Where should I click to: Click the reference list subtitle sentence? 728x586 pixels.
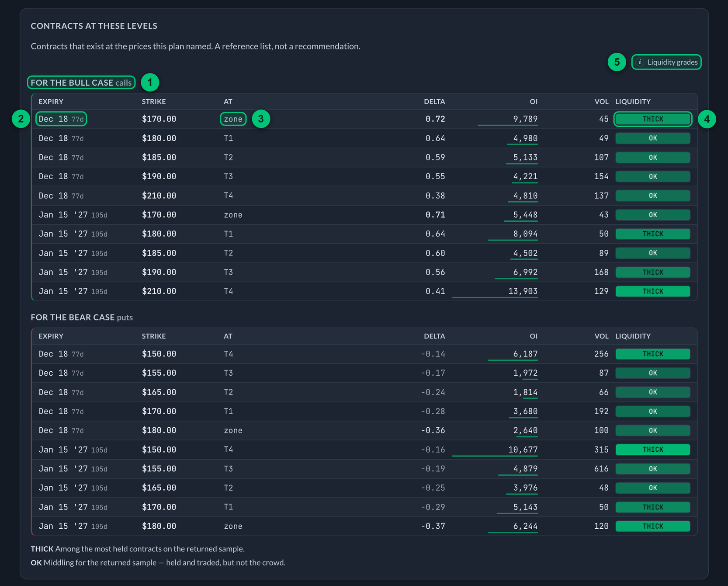click(x=195, y=46)
